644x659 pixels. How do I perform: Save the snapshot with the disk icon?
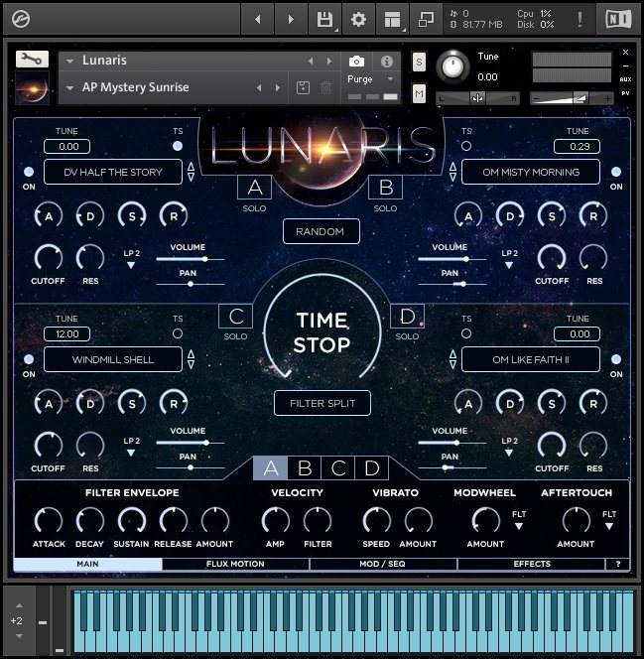click(303, 88)
